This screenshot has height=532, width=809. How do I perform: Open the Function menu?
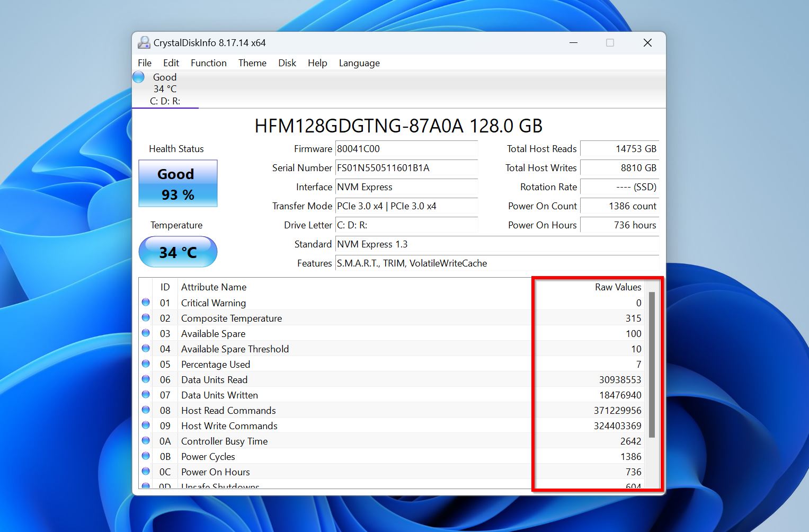point(208,63)
